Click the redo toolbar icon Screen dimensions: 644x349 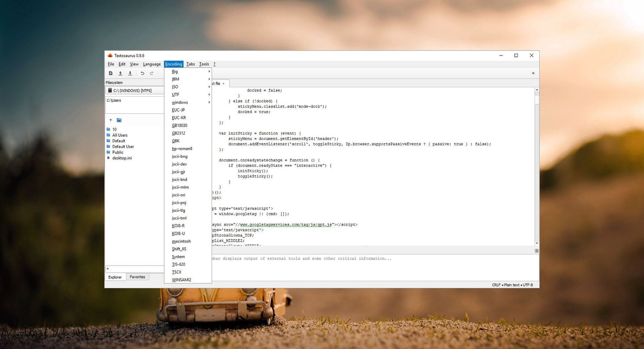pos(152,73)
